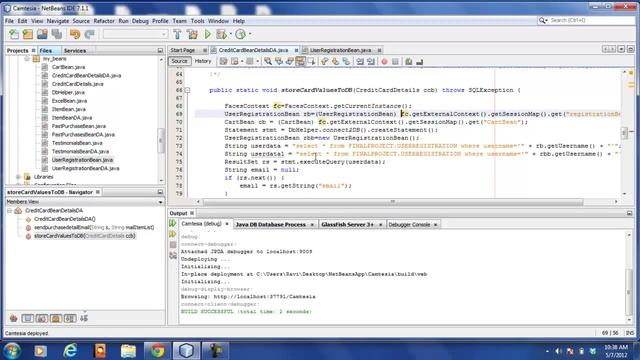
Task: Open the Members View dropdown
Action: (160, 202)
